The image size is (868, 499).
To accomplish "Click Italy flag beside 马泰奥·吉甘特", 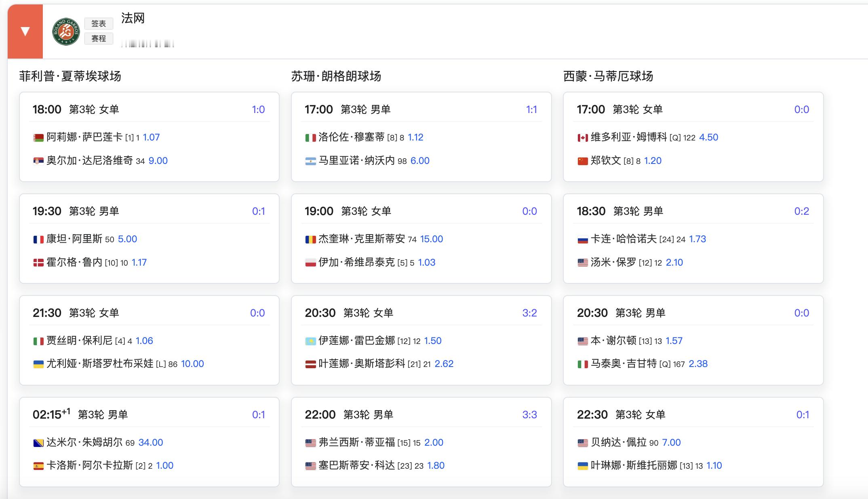I will point(583,365).
